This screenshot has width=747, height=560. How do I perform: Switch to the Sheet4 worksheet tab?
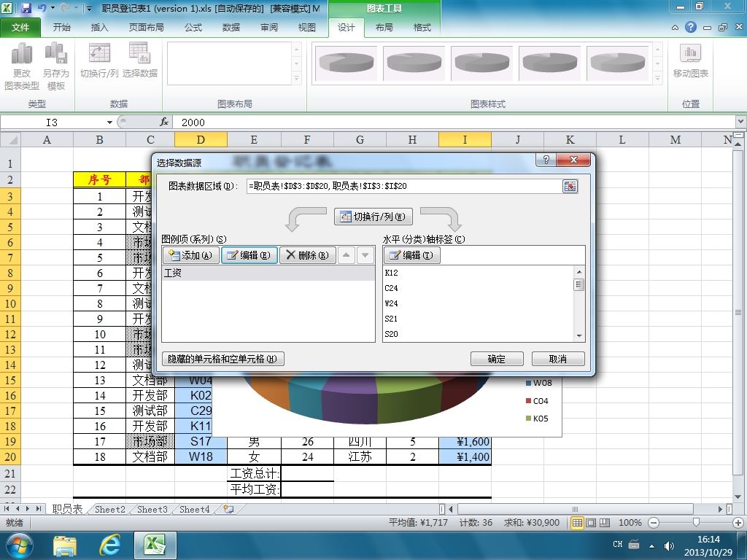[194, 509]
